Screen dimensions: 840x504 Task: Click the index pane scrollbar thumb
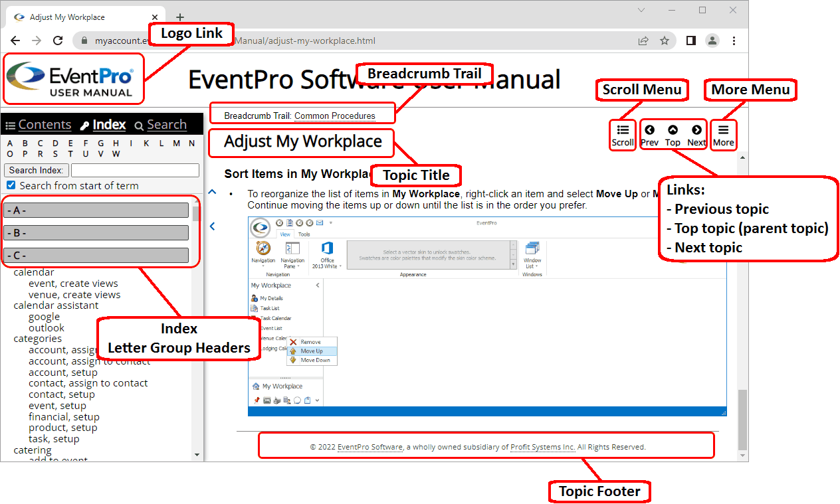[x=196, y=213]
